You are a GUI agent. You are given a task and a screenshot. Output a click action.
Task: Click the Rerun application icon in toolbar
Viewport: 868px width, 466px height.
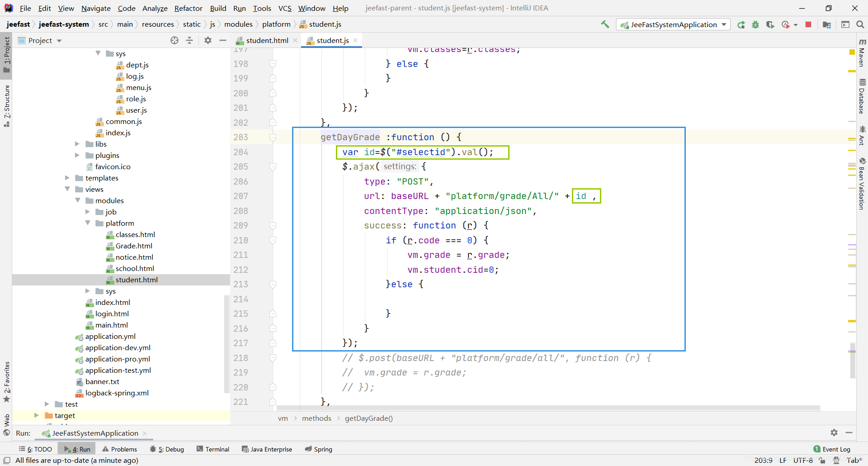(741, 24)
